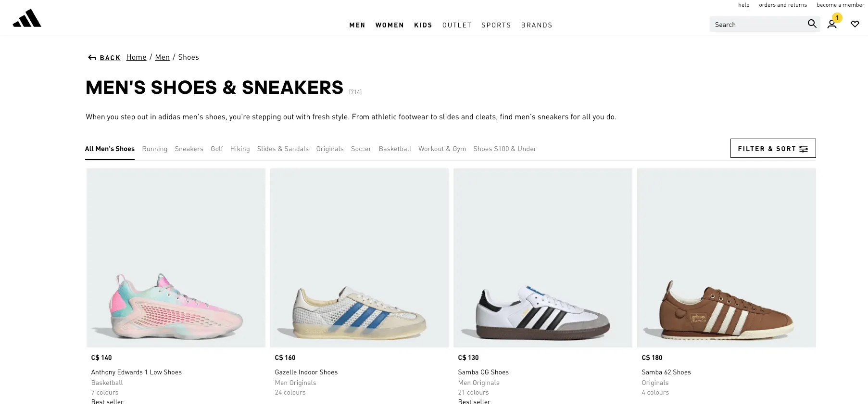Open the Men navigation menu
The height and width of the screenshot is (410, 868).
point(357,25)
